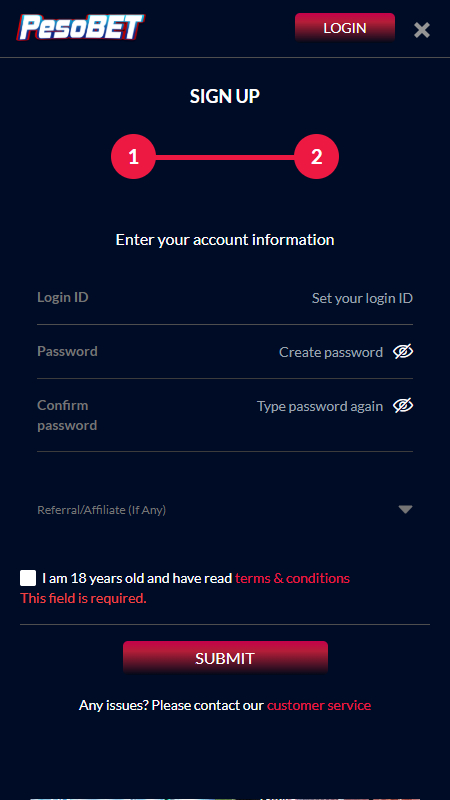Toggle visibility for Confirm password field
Screen dimensions: 450x800
coord(403,406)
